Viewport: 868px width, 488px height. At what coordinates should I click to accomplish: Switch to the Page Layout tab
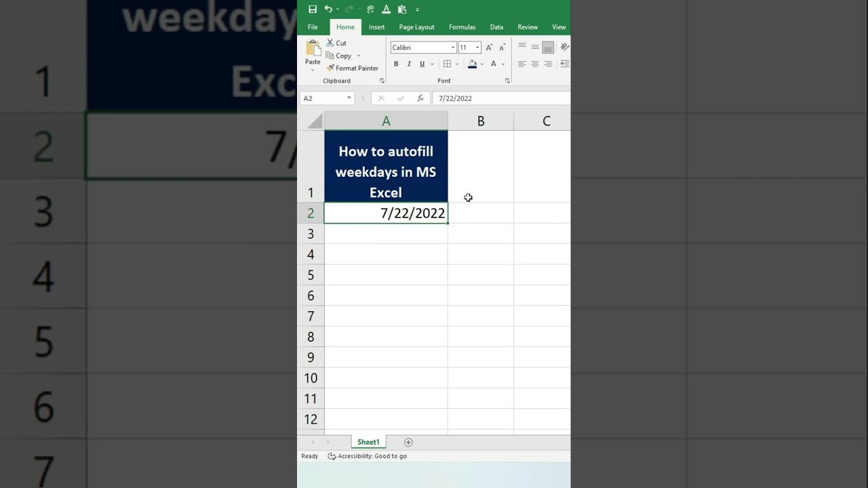tap(416, 27)
